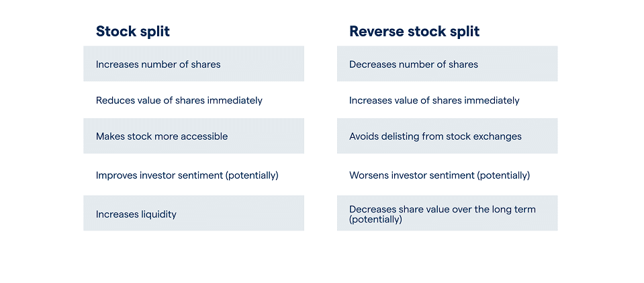644x283 pixels.
Task: Click "Reduces value of shares immediately" text
Action: click(x=179, y=100)
